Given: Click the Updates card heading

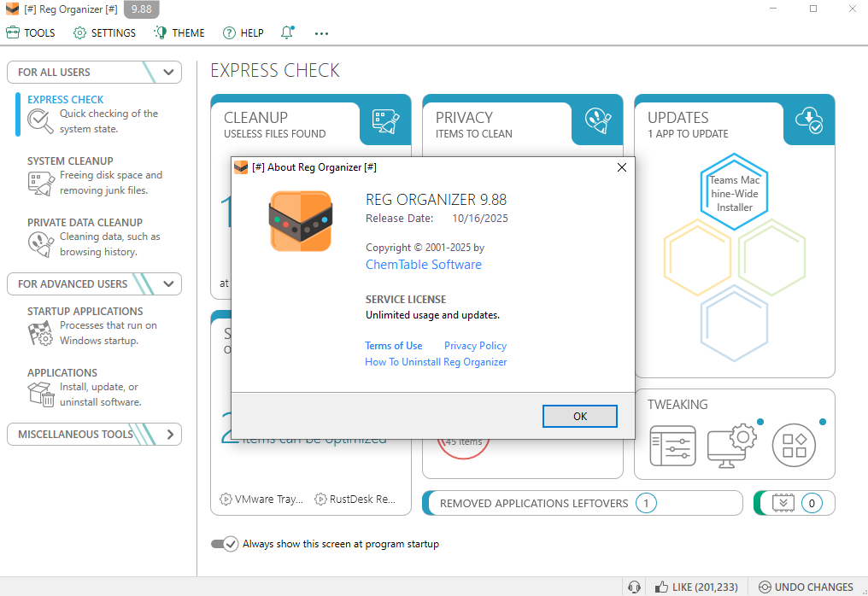Looking at the screenshot, I should point(678,117).
